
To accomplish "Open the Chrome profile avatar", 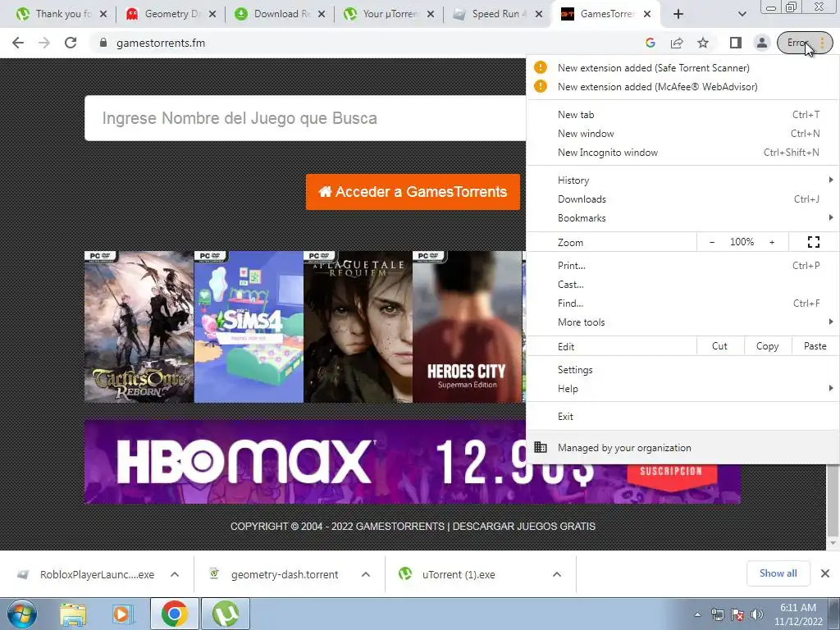I will (x=761, y=43).
